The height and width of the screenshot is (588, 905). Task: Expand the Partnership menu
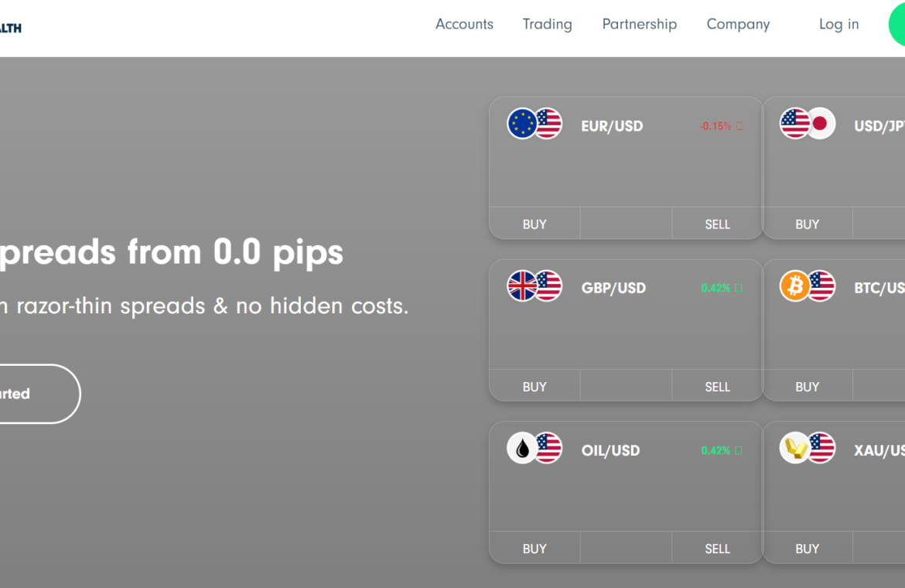point(639,24)
